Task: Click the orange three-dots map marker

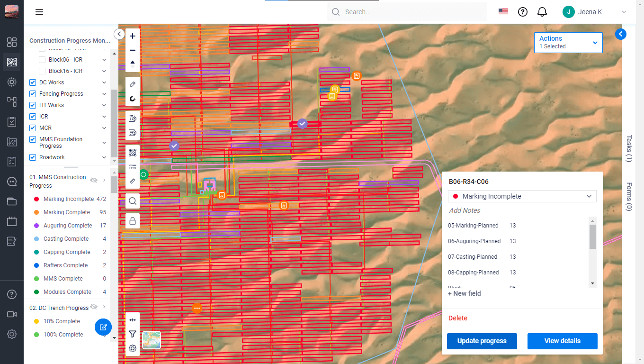Action: pos(197,309)
